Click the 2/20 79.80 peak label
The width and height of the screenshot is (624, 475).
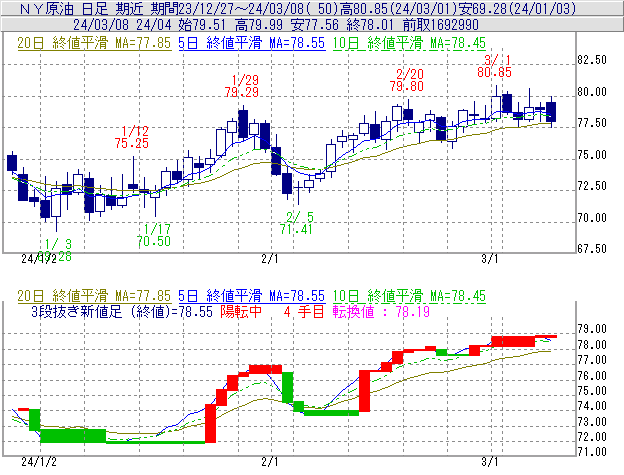[407, 80]
